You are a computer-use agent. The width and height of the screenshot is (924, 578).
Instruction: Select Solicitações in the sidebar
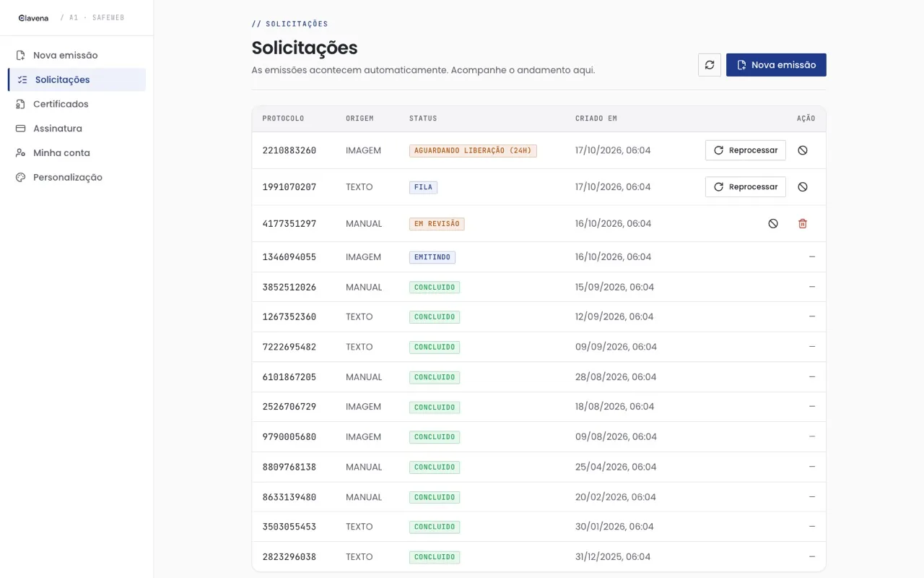pos(77,79)
